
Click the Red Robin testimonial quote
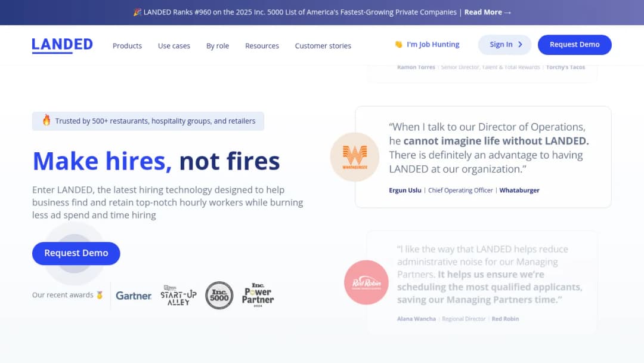(490, 274)
